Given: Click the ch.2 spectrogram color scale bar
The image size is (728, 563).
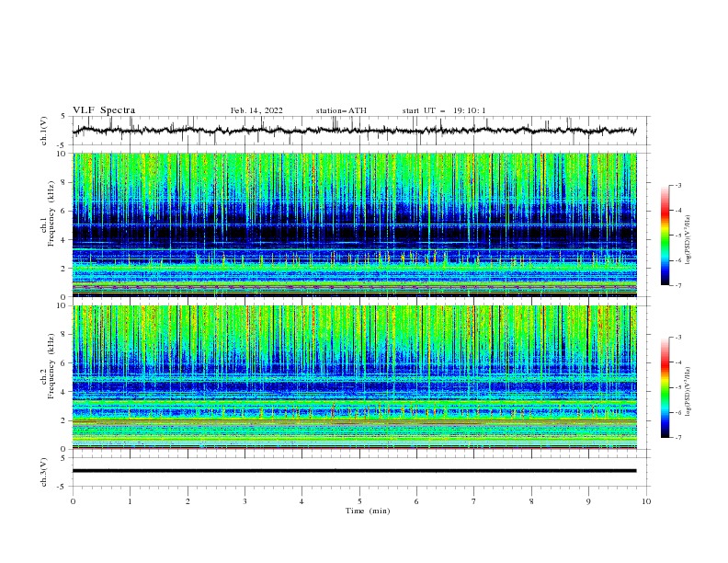Looking at the screenshot, I should 665,387.
